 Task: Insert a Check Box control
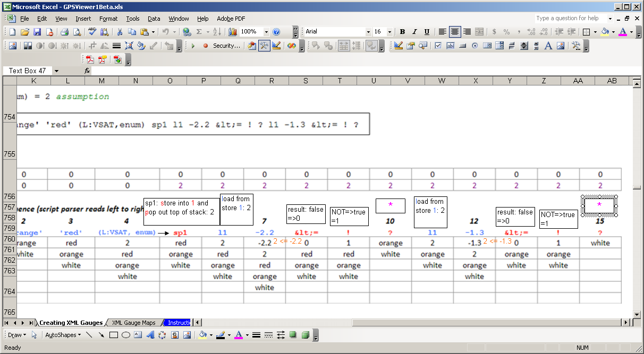point(438,46)
